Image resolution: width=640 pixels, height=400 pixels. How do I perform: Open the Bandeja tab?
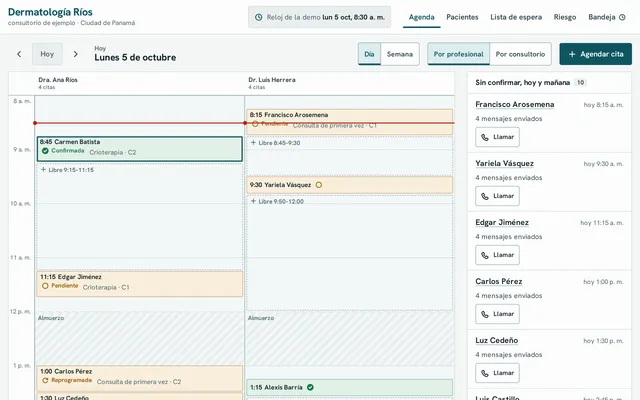click(607, 17)
